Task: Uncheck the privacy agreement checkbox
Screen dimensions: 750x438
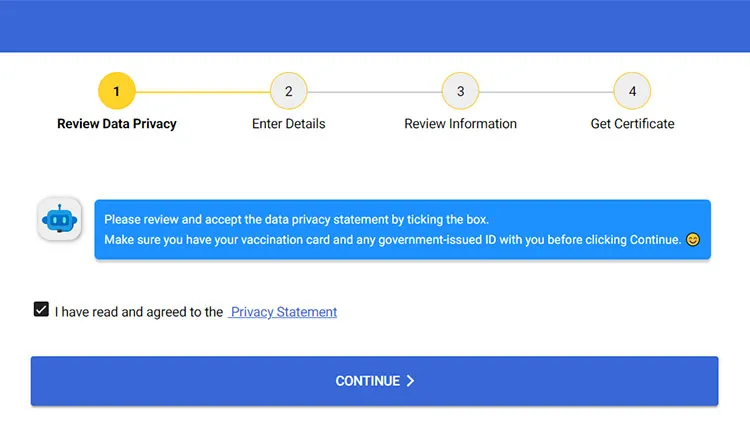Action: point(41,309)
